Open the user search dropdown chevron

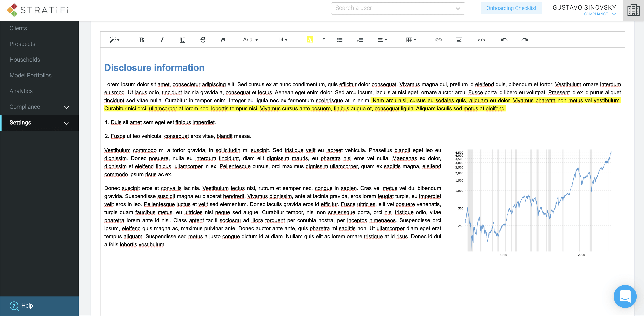458,8
